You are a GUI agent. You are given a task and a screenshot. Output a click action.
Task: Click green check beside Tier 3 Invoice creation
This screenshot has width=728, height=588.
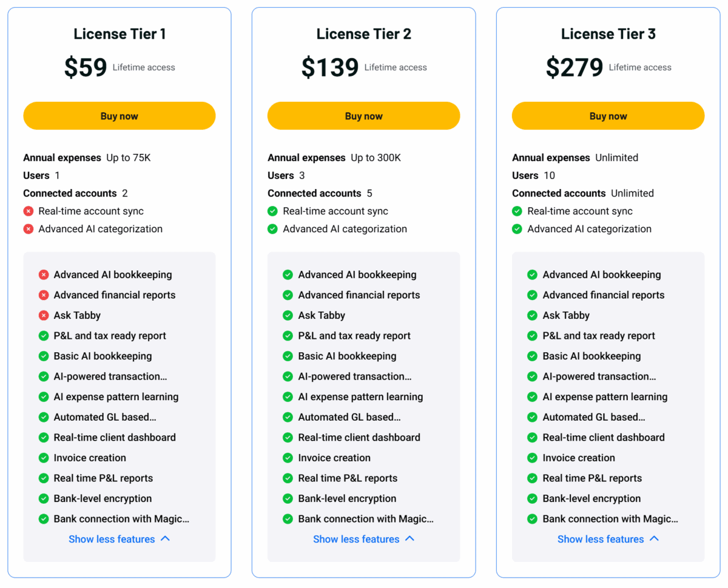(x=532, y=458)
